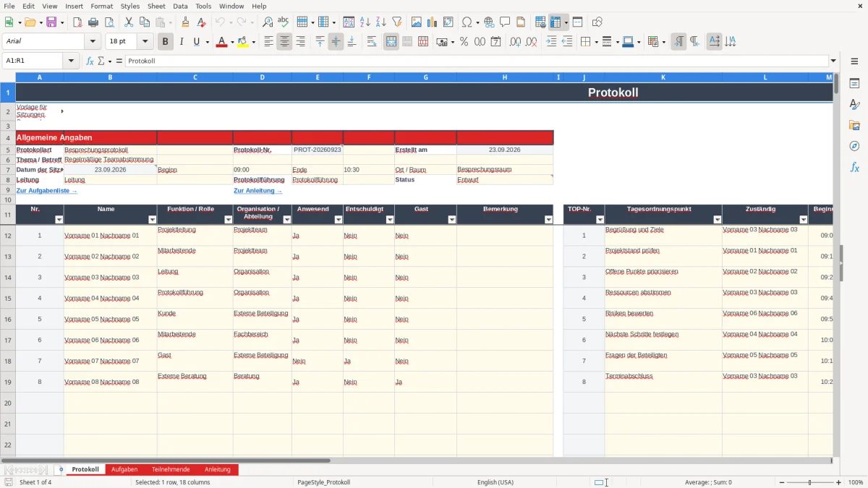Open the Styles menu
The width and height of the screenshot is (868, 488).
click(x=130, y=6)
